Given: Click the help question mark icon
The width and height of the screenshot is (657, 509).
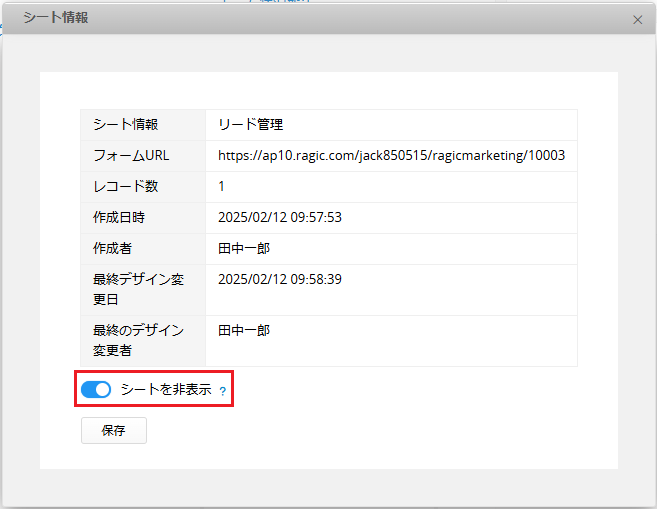Looking at the screenshot, I should point(223,391).
